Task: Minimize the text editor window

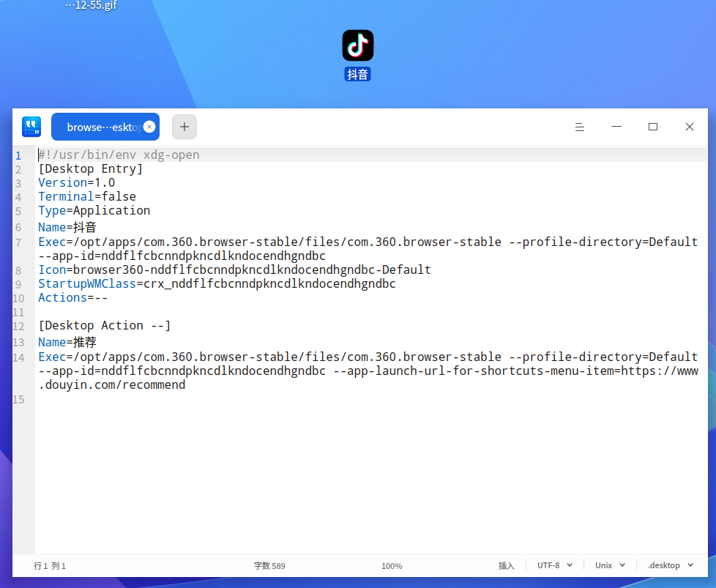Action: pyautogui.click(x=616, y=127)
